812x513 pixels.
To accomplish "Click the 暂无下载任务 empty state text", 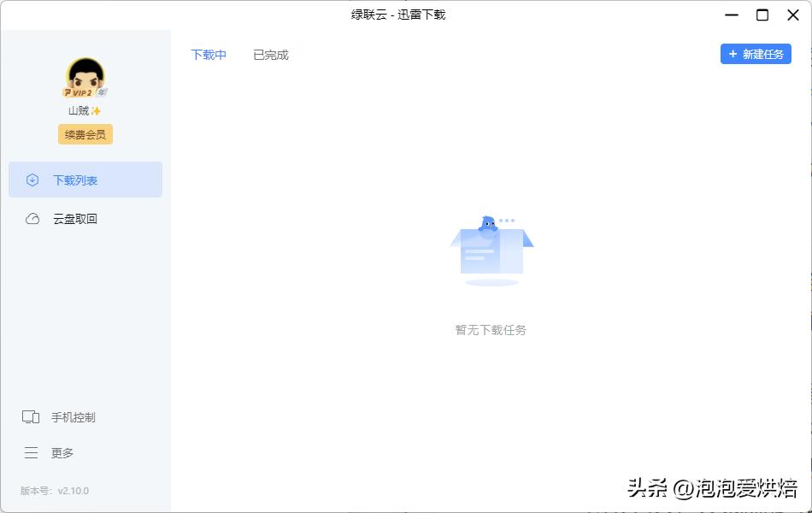I will coord(491,330).
